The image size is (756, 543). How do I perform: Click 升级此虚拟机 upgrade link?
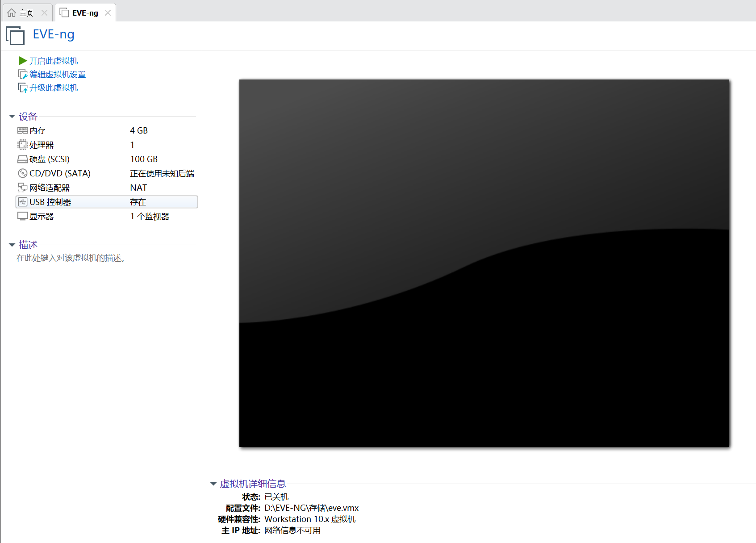[x=54, y=88]
